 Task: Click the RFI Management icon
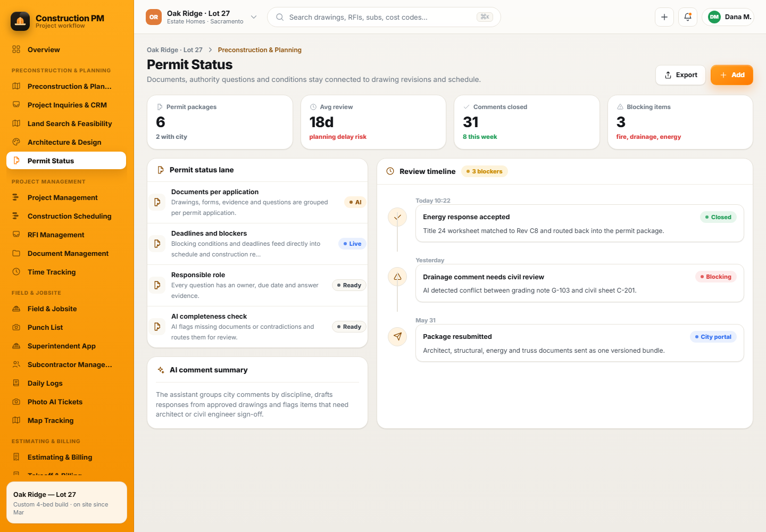[x=16, y=235]
